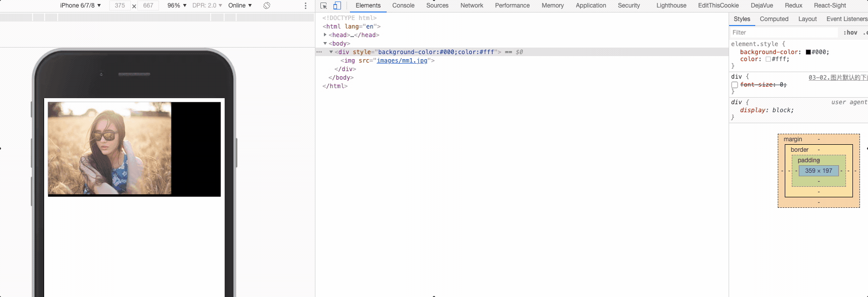Click the inspect element picker icon
Image resolution: width=868 pixels, height=297 pixels.
[323, 6]
